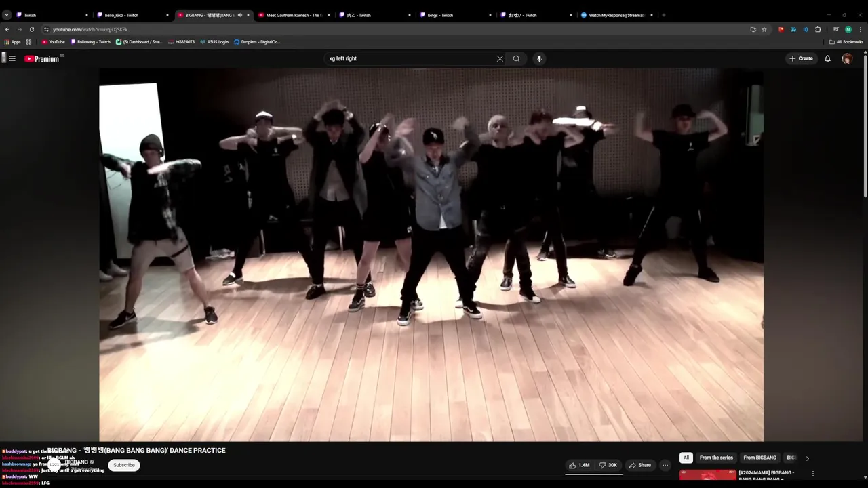868x488 pixels.
Task: Go back in browser history
Action: [7, 29]
